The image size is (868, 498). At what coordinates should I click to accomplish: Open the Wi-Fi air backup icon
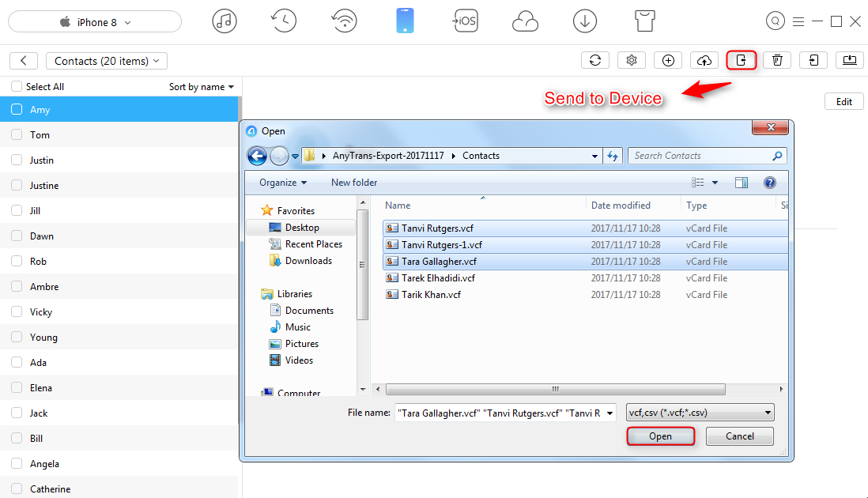click(x=345, y=21)
